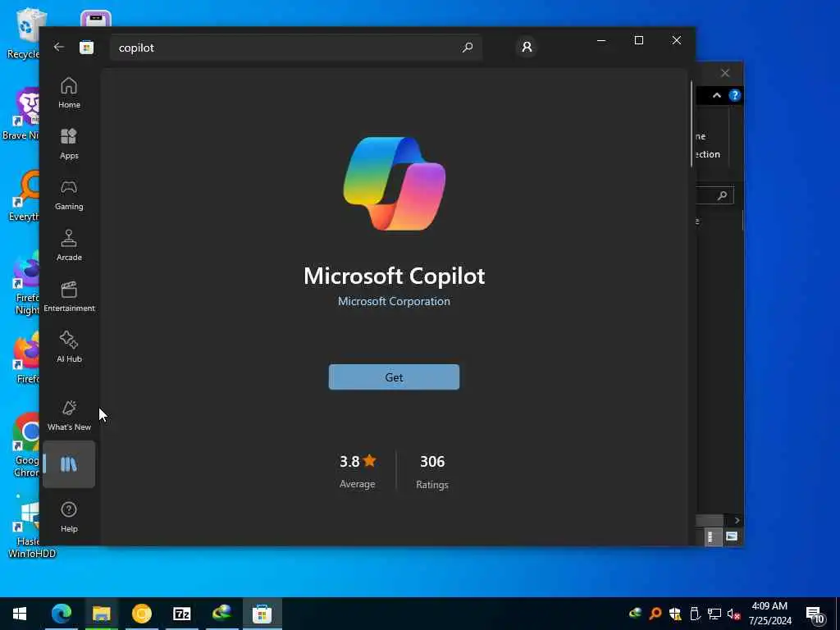Select the Everything desktop shortcut
The width and height of the screenshot is (840, 630).
[x=24, y=196]
